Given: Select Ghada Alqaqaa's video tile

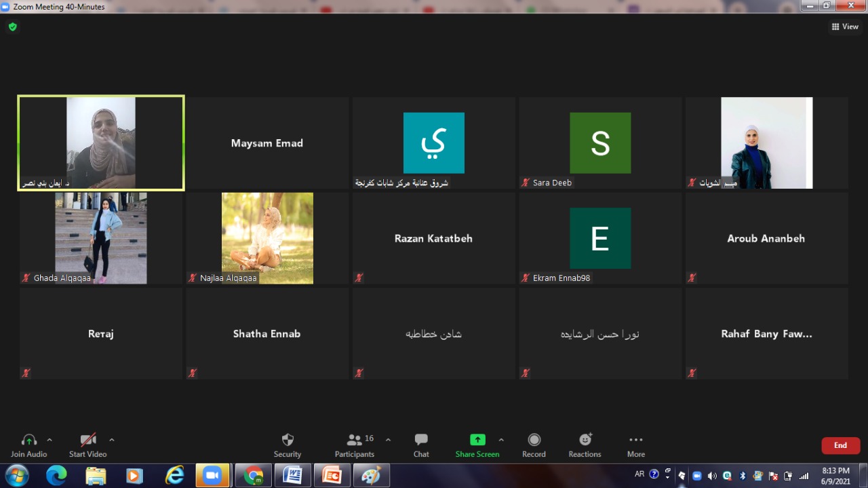Looking at the screenshot, I should [x=101, y=238].
